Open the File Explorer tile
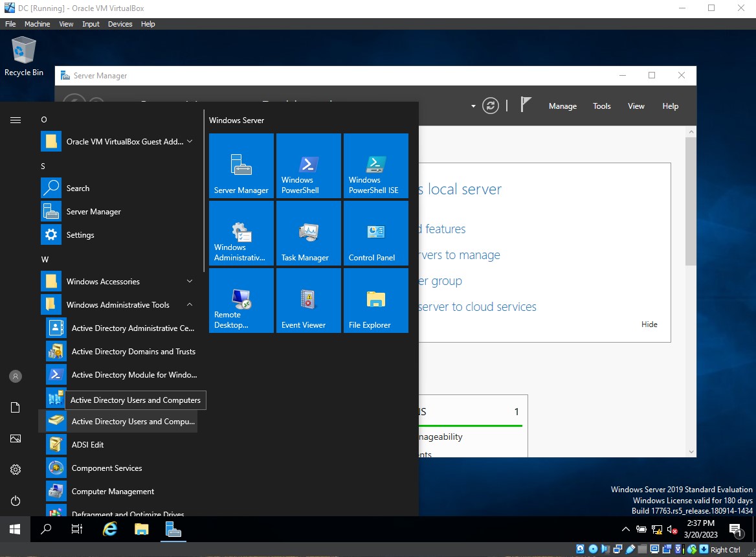Viewport: 756px width, 557px height. point(376,301)
